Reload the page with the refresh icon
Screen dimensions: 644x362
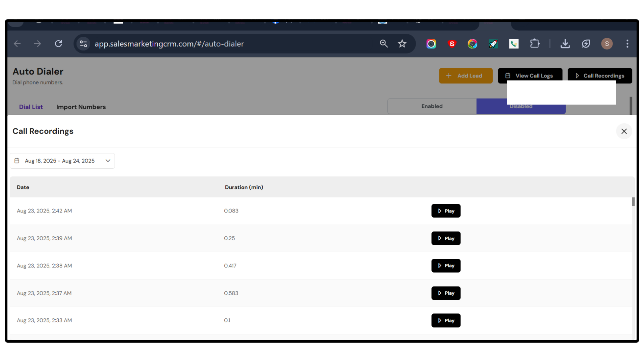58,44
